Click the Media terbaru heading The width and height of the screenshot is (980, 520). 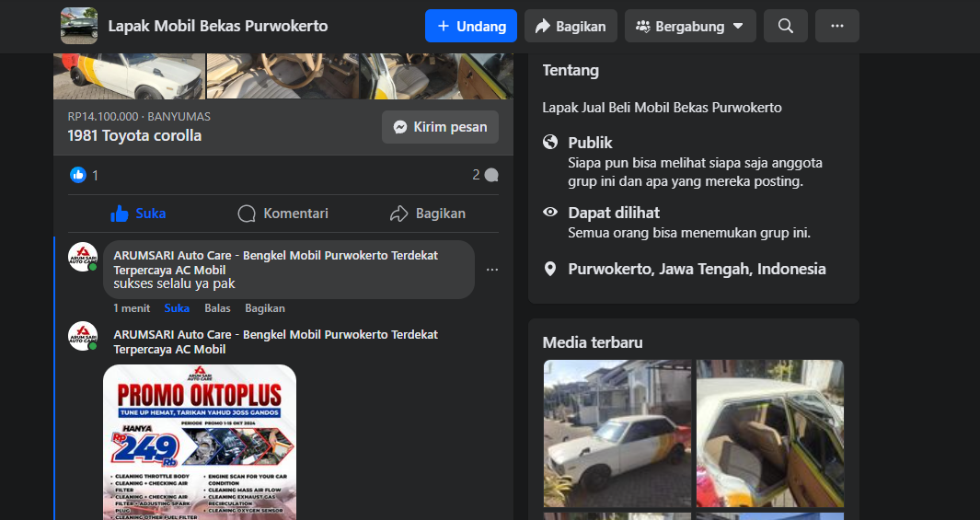pyautogui.click(x=593, y=342)
